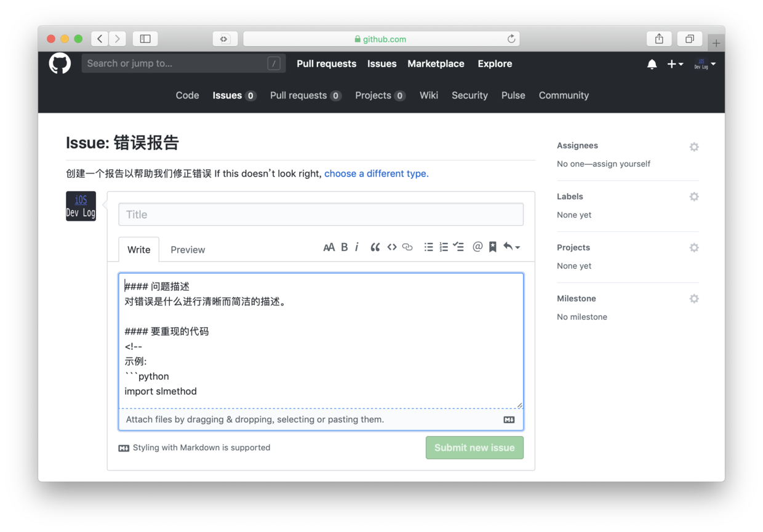The image size is (763, 532).
Task: Insert a quote with toolbar icon
Action: [x=375, y=247]
